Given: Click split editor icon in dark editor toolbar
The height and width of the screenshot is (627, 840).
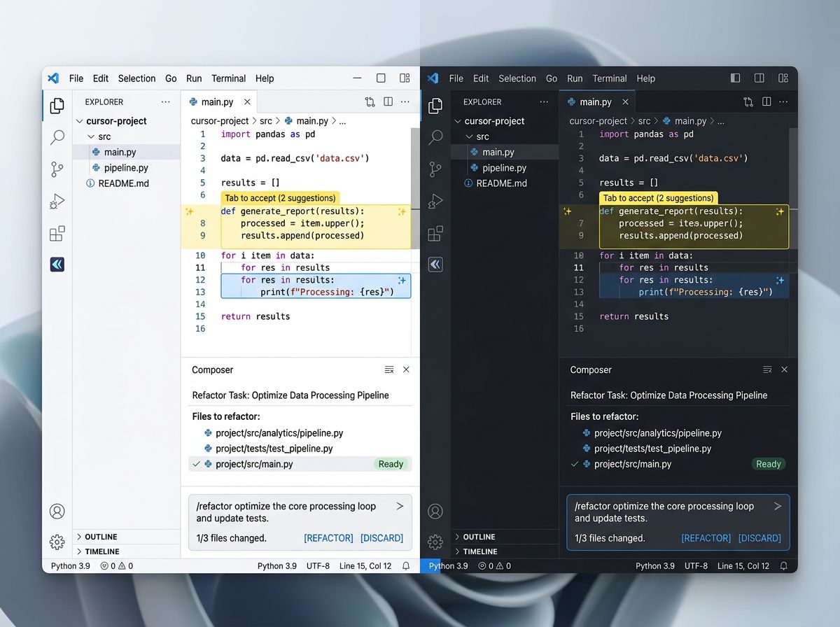Looking at the screenshot, I should (766, 102).
